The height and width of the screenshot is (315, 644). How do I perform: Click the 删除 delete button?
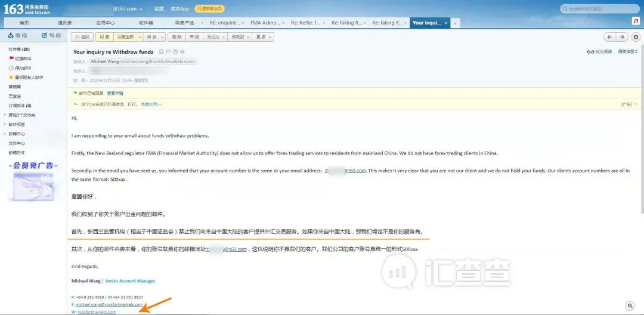coord(177,37)
